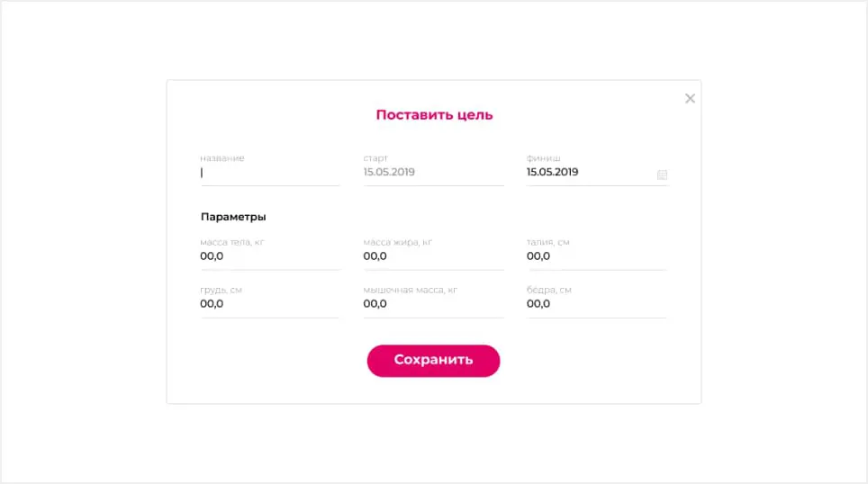This screenshot has height=484, width=868.
Task: Select the масса тела value field
Action: pos(269,256)
